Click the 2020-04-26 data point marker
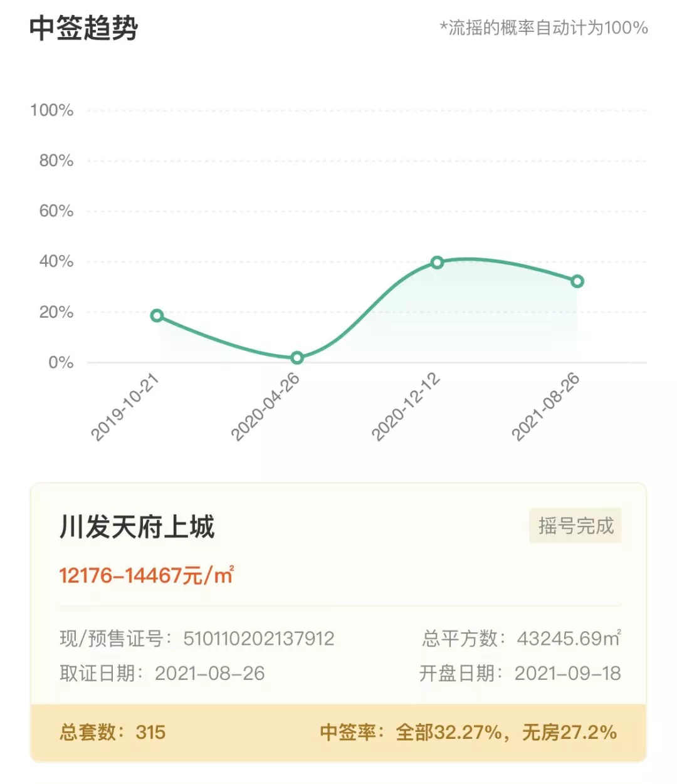Viewport: 677px width, 784px height. [297, 357]
